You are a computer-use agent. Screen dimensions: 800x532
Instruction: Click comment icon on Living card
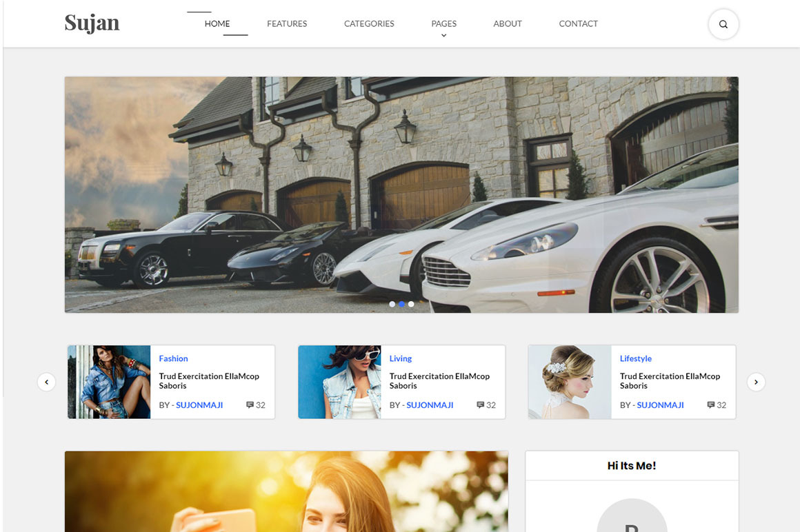pyautogui.click(x=480, y=405)
